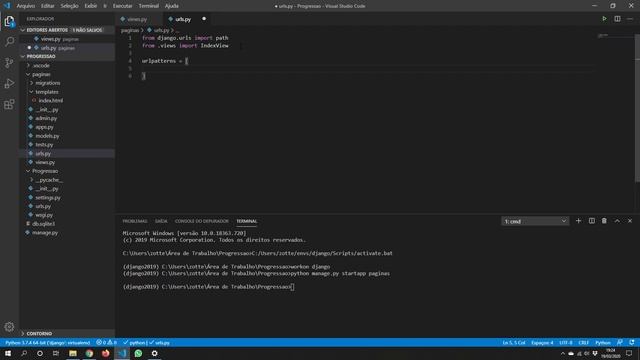The height and width of the screenshot is (360, 640).
Task: Open the Editar menu
Action: (x=48, y=6)
